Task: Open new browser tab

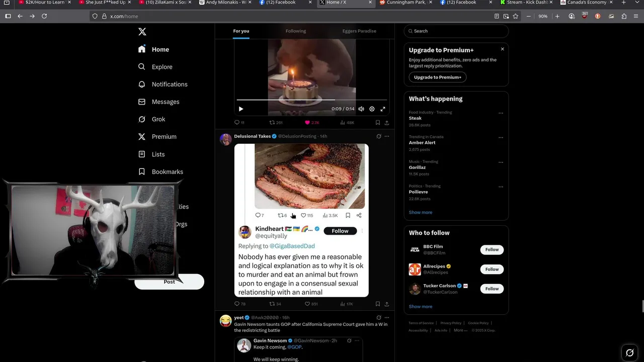Action: coord(624,3)
